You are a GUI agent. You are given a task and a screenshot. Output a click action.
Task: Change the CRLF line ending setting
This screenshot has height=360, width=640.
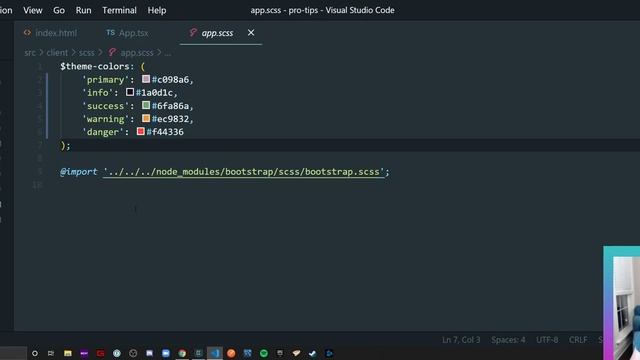(x=578, y=340)
